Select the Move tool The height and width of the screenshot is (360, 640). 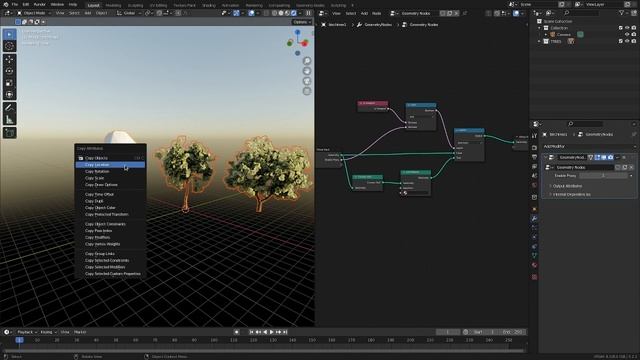point(9,60)
